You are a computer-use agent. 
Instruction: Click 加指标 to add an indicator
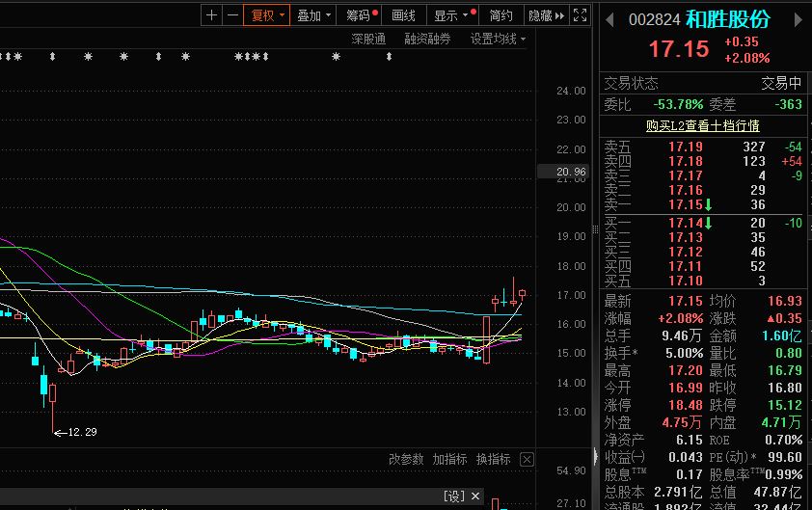[x=449, y=459]
